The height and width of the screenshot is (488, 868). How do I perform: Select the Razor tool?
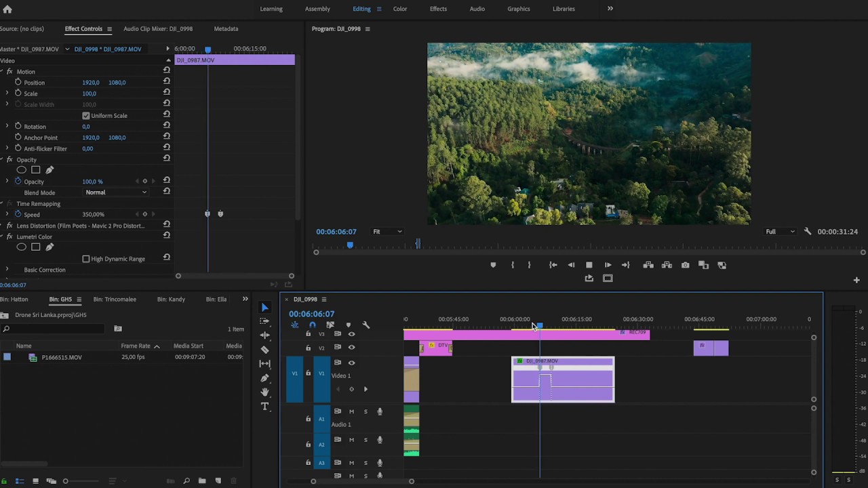click(x=264, y=349)
